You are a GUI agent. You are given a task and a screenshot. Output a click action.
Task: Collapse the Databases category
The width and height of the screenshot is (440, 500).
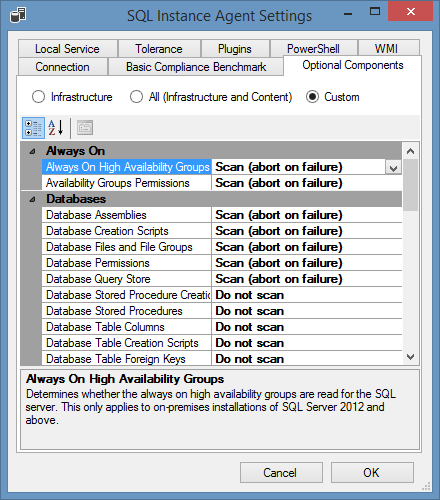32,199
